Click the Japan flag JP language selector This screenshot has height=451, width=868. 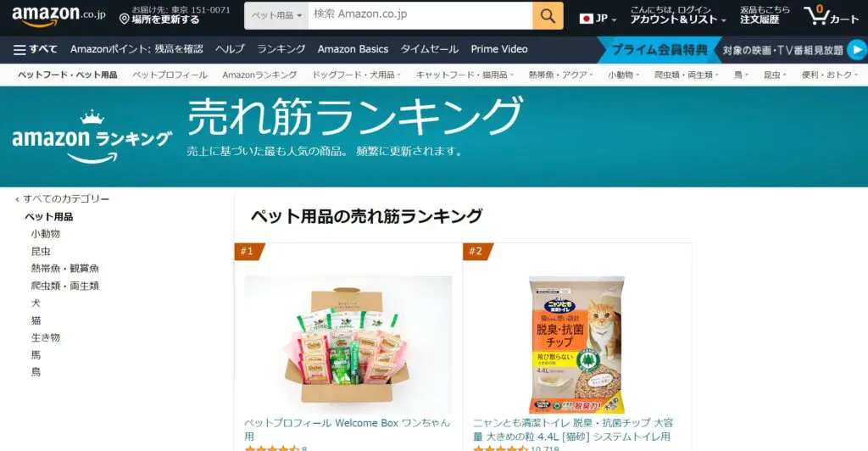(598, 19)
